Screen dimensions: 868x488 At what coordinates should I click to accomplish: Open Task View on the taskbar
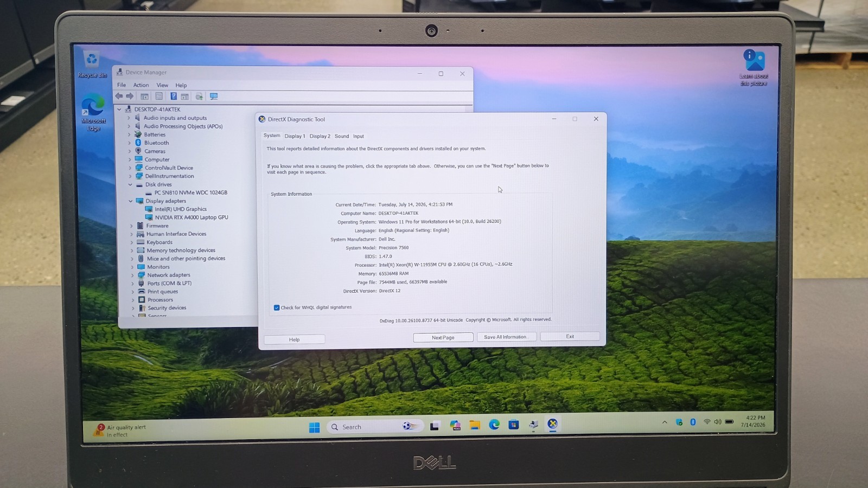[x=435, y=426]
